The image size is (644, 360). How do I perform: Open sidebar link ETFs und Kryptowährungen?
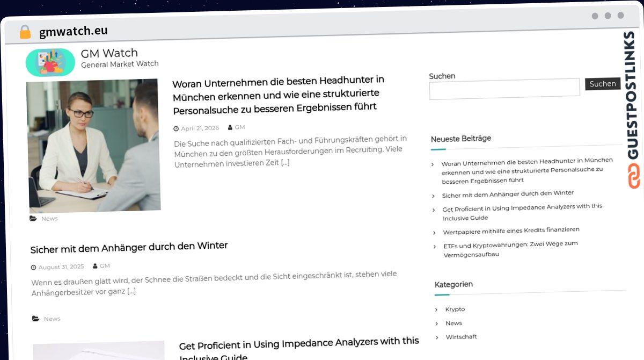(510, 249)
